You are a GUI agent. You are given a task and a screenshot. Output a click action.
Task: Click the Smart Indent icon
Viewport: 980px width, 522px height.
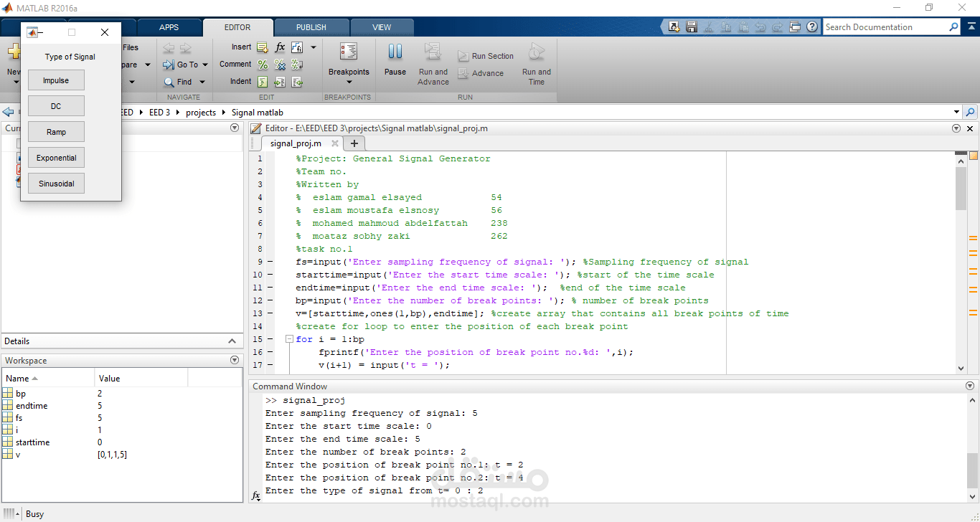pos(263,82)
